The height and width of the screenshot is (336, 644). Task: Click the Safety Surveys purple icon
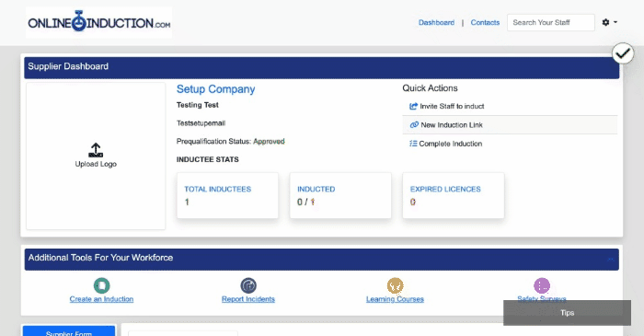pyautogui.click(x=542, y=285)
